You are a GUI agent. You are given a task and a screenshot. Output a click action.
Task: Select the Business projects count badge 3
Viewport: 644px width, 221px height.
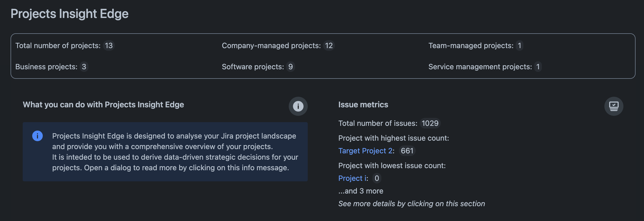(x=84, y=67)
